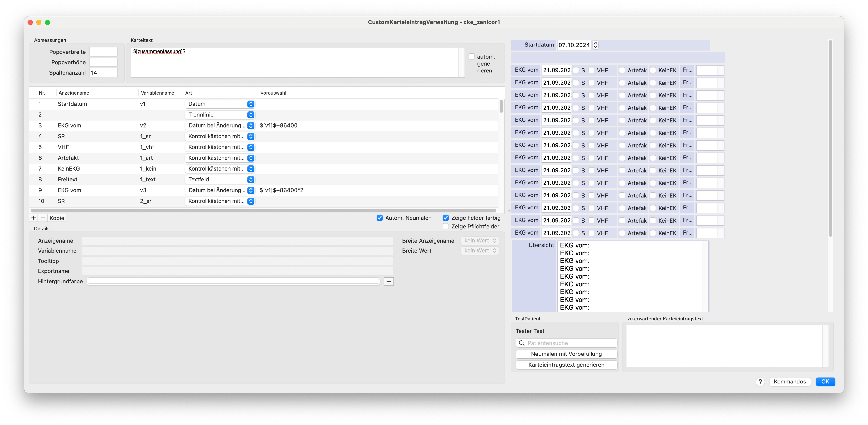Add a new row with the plus button
This screenshot has width=868, height=425.
tap(33, 218)
